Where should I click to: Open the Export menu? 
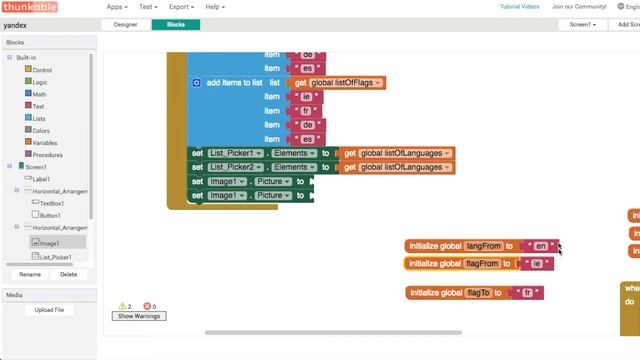click(x=181, y=7)
